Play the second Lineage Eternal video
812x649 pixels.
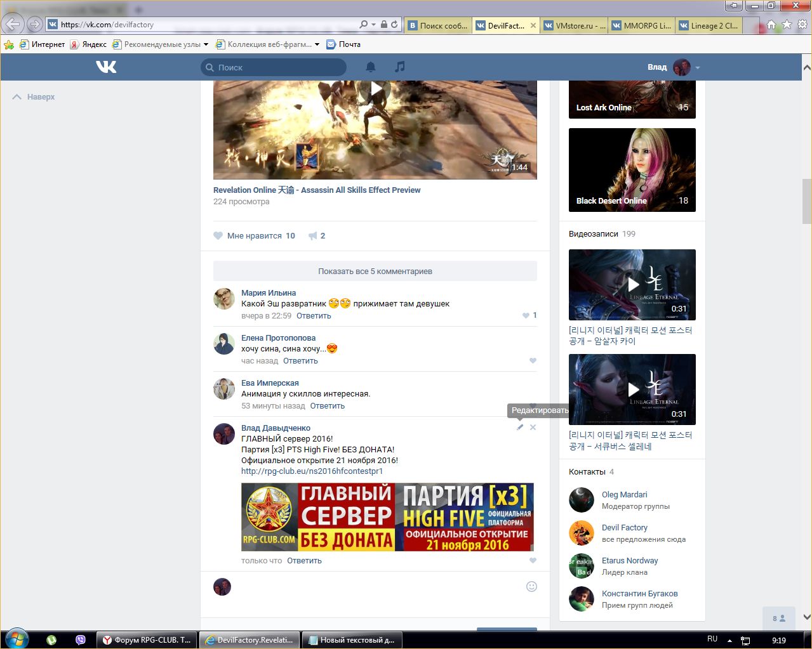[632, 390]
